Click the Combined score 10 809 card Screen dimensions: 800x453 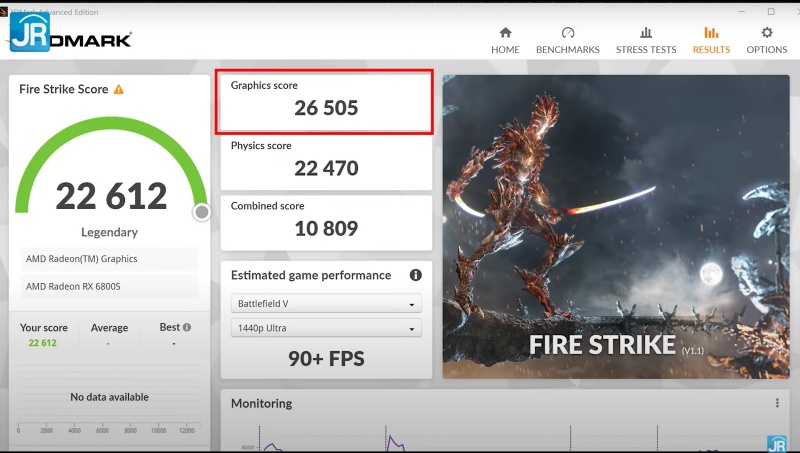pyautogui.click(x=326, y=222)
